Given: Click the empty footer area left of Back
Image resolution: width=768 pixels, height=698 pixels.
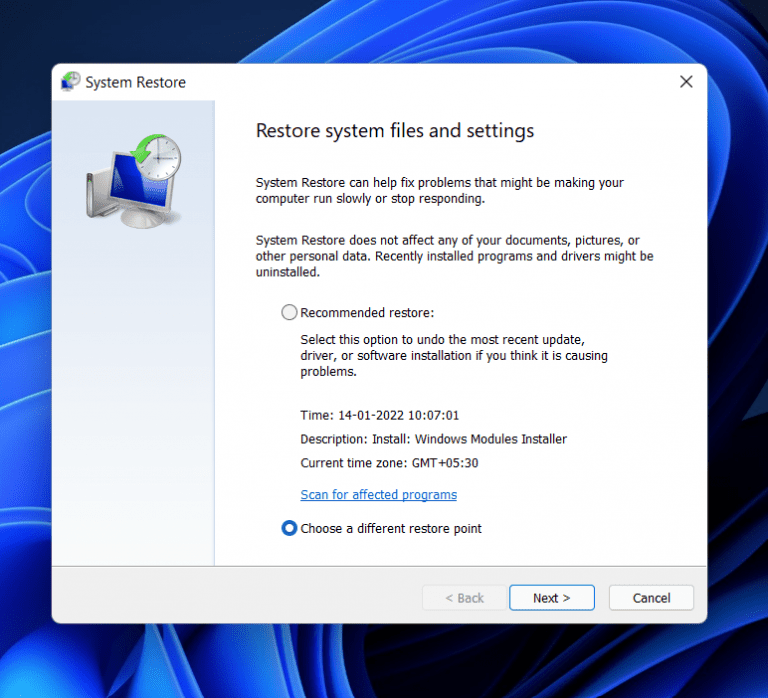Looking at the screenshot, I should [240, 598].
